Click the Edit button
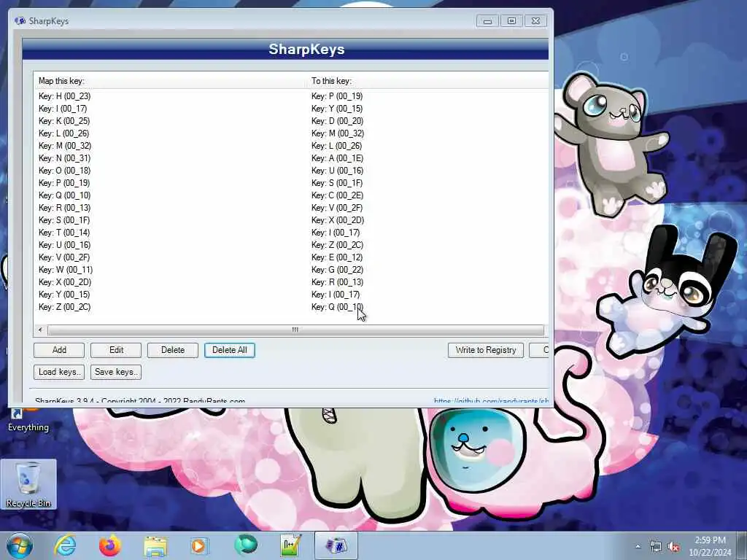Viewport: 747px width, 560px height. pyautogui.click(x=116, y=350)
